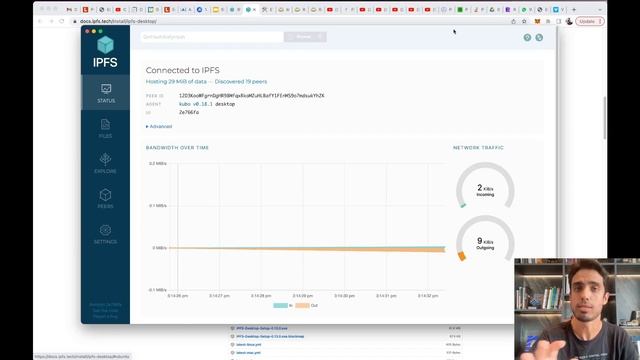Open latest-linux.yml link in browser page

coord(248,344)
